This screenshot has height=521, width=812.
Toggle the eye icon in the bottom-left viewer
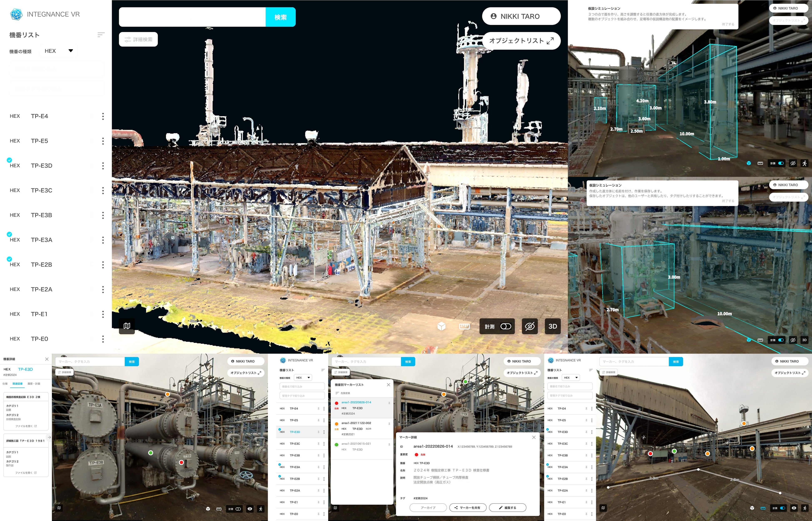point(250,509)
